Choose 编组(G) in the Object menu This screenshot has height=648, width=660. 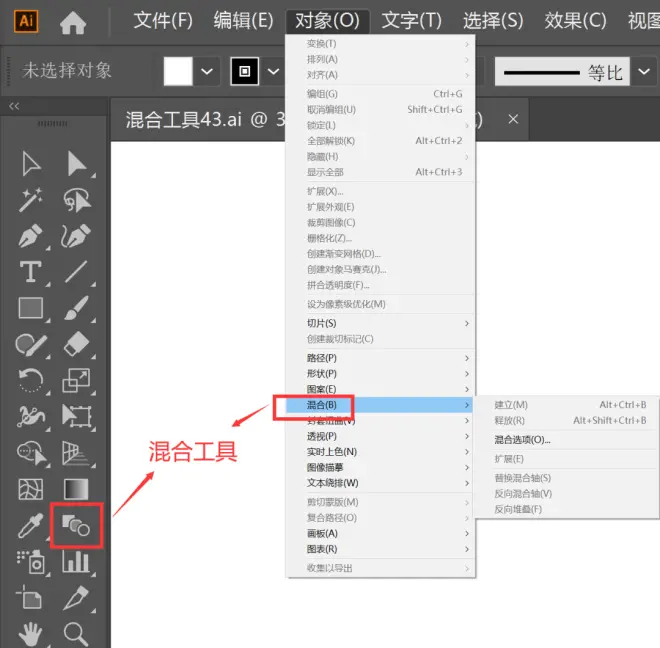click(x=380, y=94)
